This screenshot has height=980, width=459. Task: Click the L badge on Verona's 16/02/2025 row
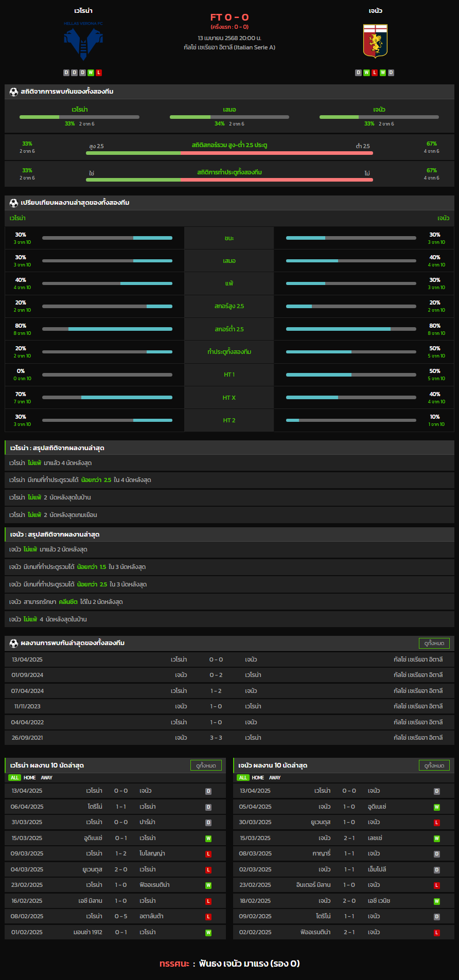208,901
